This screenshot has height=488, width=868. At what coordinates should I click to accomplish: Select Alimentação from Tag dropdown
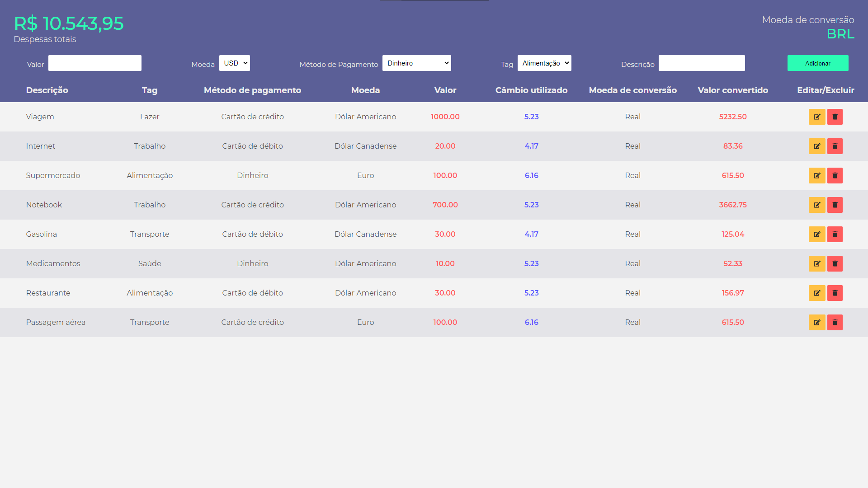(x=542, y=63)
